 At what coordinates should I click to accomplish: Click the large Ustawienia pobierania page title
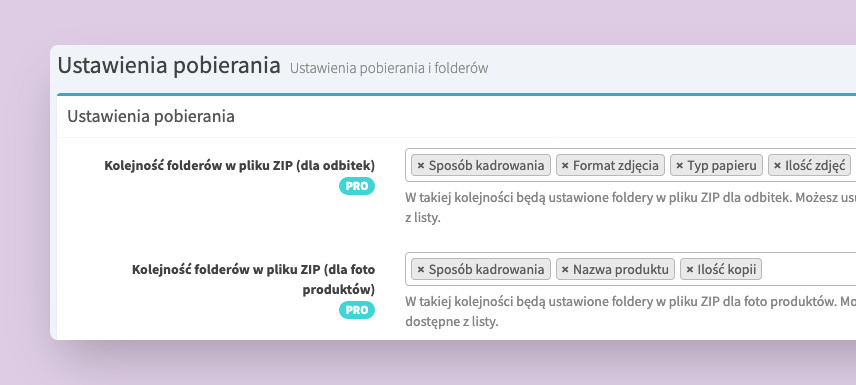[x=169, y=66]
